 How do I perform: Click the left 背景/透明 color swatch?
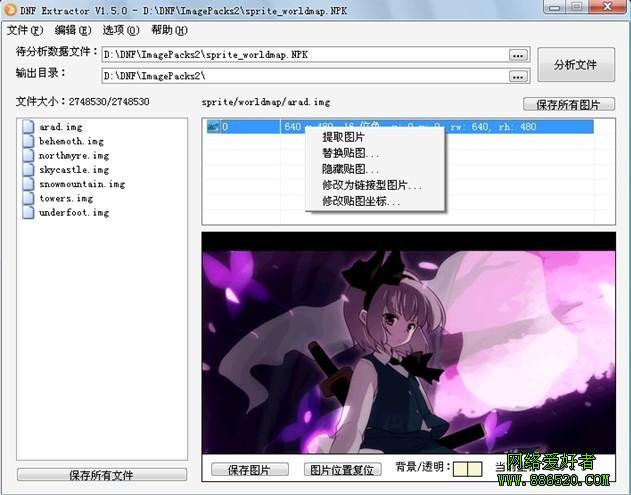point(460,469)
